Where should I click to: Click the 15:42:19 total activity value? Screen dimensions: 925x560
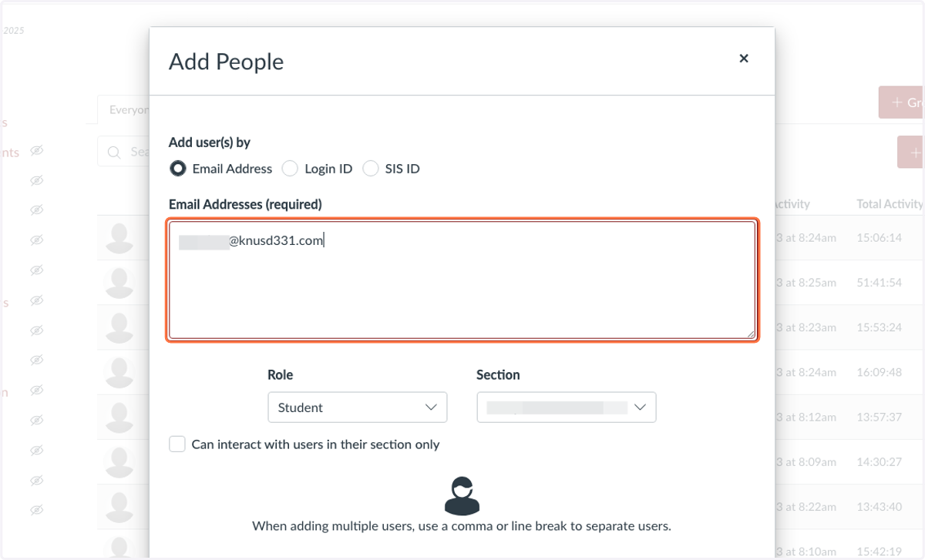coord(879,551)
